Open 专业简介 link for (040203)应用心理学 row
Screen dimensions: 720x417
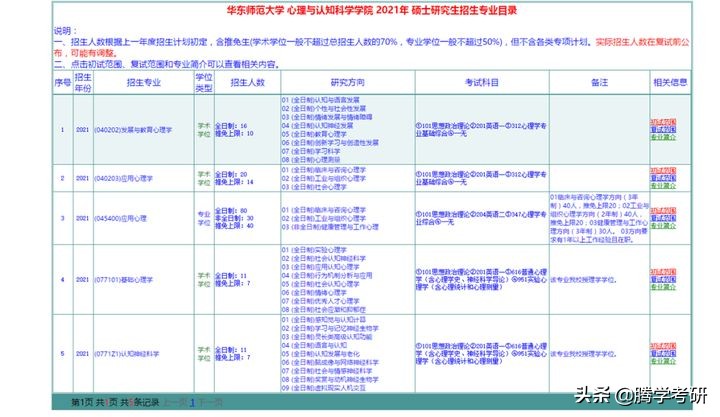(x=663, y=186)
